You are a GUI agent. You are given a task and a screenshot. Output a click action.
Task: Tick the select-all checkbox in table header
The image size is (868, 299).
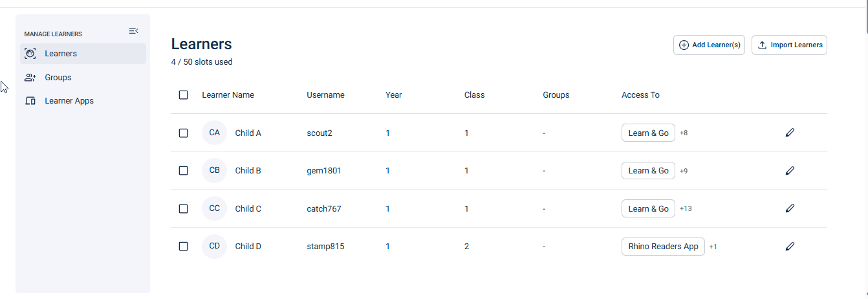[184, 95]
